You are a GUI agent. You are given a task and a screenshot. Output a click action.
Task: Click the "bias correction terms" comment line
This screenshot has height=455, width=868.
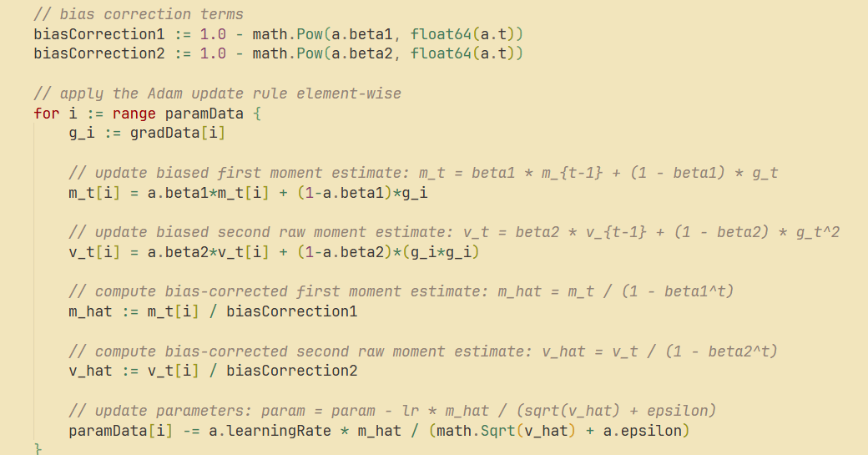[139, 14]
